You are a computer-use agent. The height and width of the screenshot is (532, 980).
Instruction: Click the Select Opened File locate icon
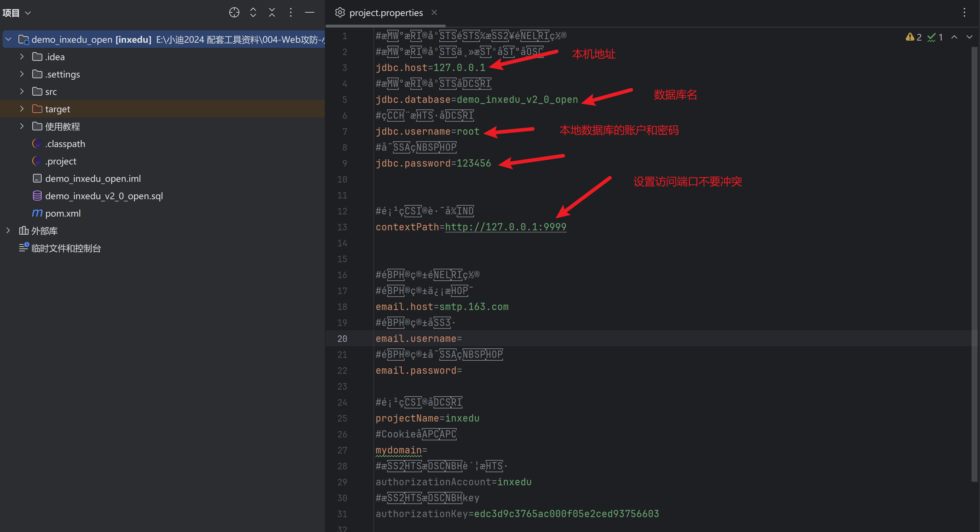234,13
